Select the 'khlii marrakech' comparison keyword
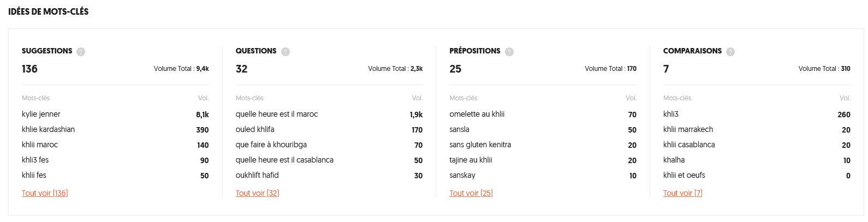Image resolution: width=868 pixels, height=222 pixels. click(688, 129)
